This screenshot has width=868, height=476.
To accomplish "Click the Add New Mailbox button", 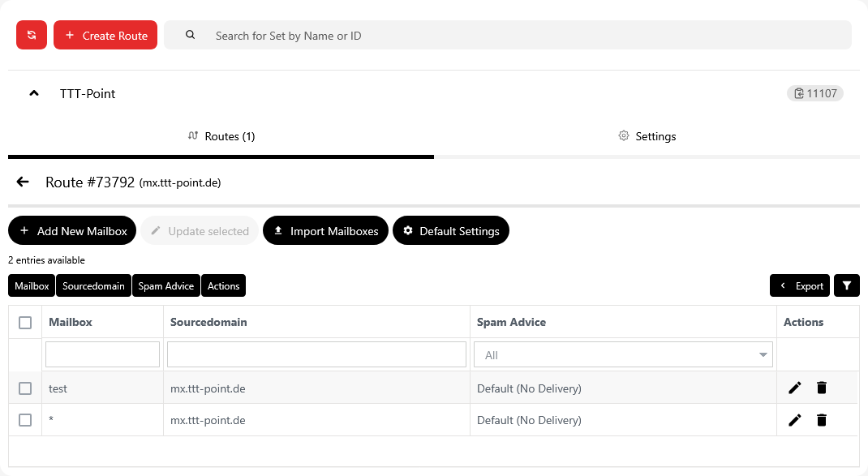I will [72, 231].
